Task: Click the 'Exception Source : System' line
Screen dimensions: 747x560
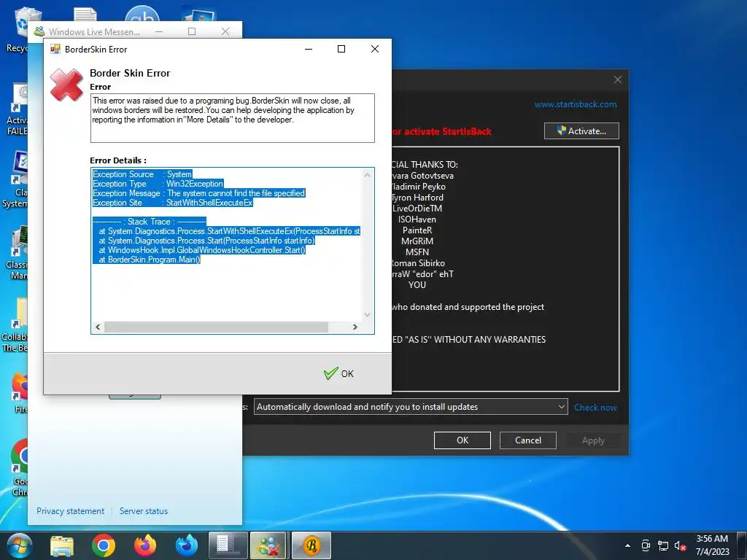Action: pos(142,174)
